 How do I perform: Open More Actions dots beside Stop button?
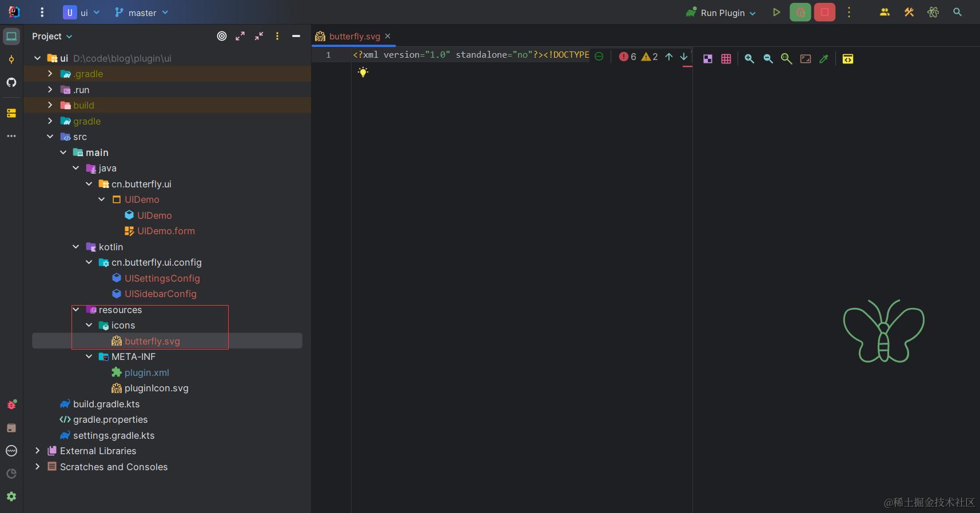click(849, 12)
